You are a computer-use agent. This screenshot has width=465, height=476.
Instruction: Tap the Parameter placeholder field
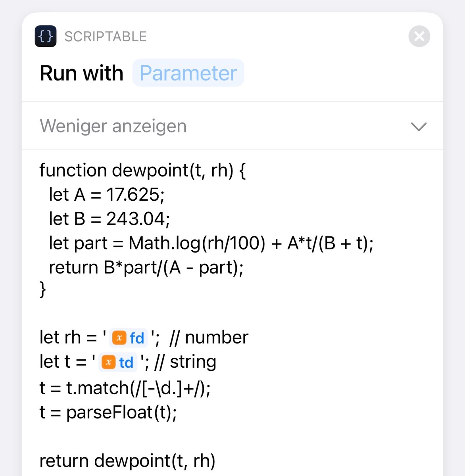click(x=188, y=73)
